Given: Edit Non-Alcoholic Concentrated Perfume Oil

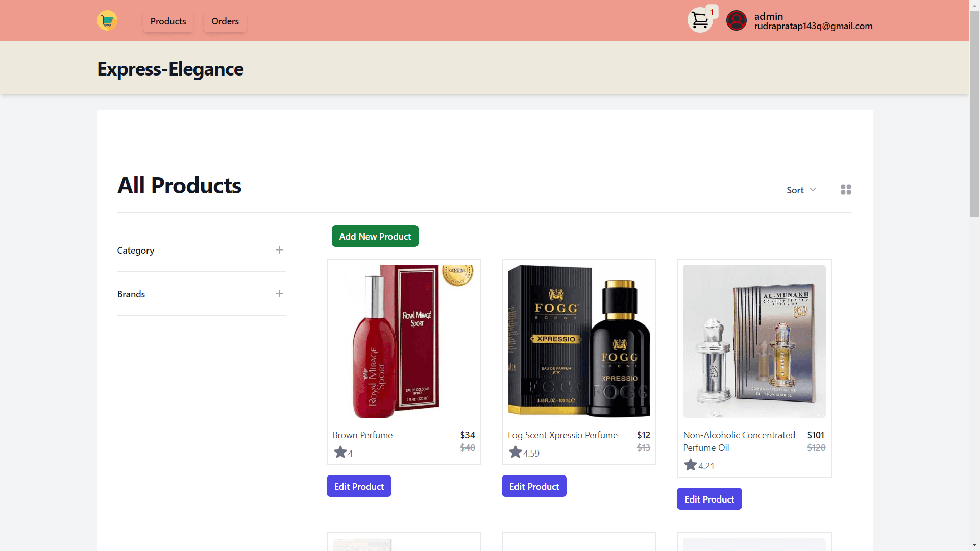Looking at the screenshot, I should pos(709,499).
